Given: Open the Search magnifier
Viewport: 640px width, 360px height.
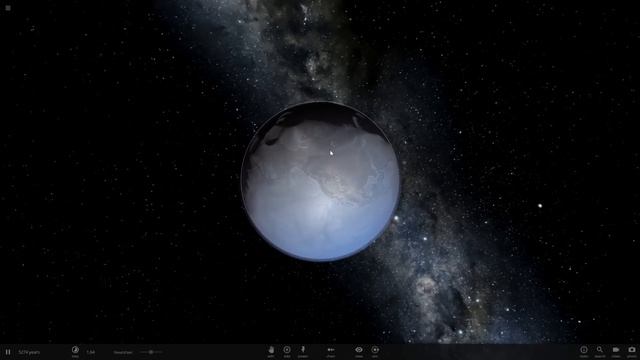Looking at the screenshot, I should coord(600,351).
